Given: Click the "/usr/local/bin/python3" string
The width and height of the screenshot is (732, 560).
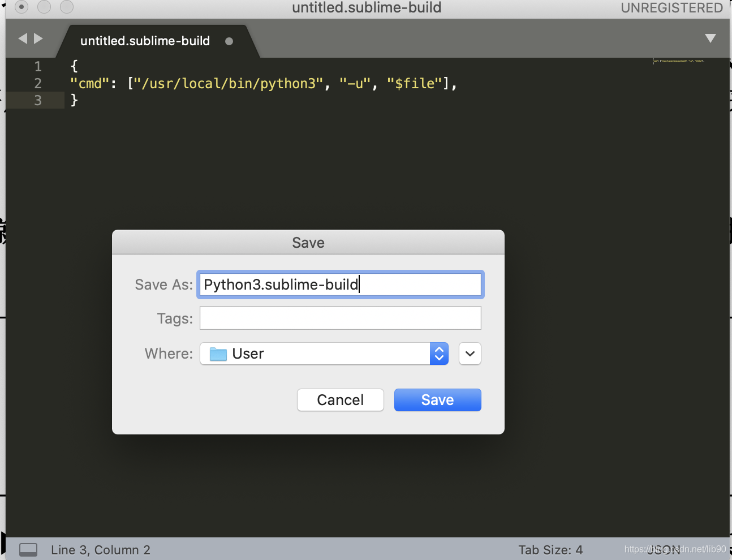Looking at the screenshot, I should tap(229, 84).
